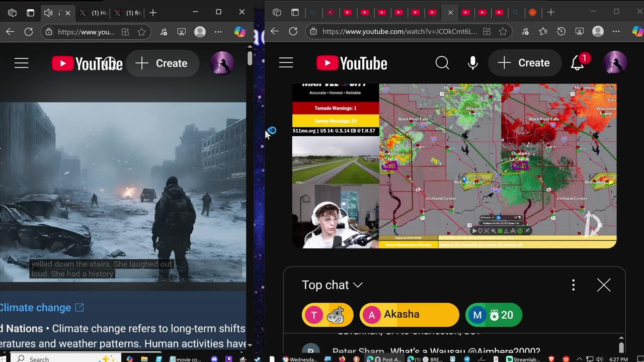Open browser History in the right window

(x=561, y=31)
